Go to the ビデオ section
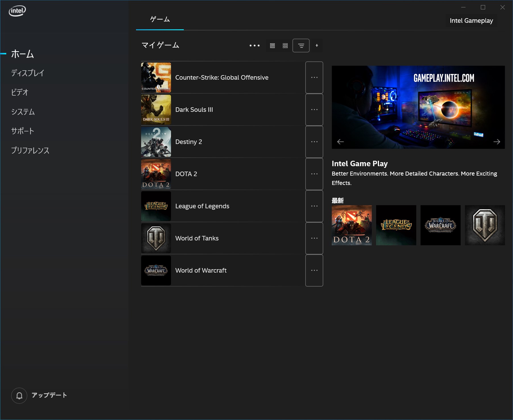513x420 pixels. coord(20,92)
